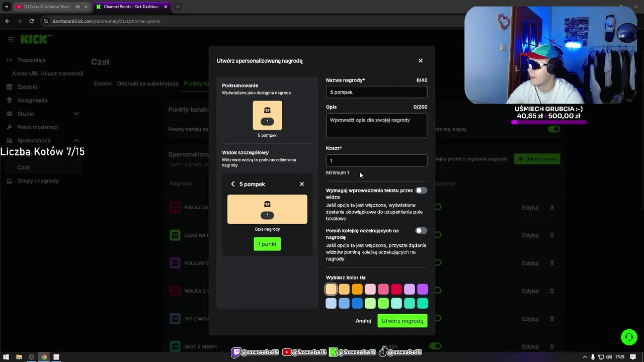The image size is (644, 362).
Task: Show hidden system tray icons
Action: pyautogui.click(x=585, y=357)
